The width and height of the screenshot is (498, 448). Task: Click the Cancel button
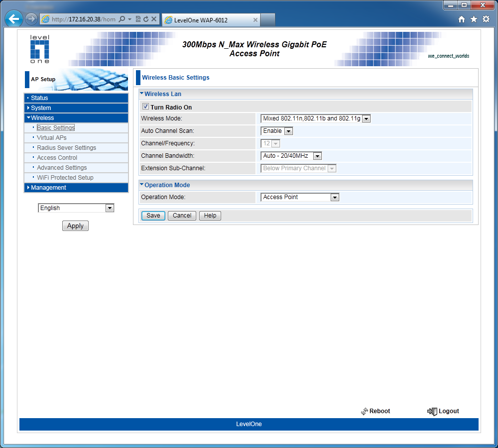[182, 216]
